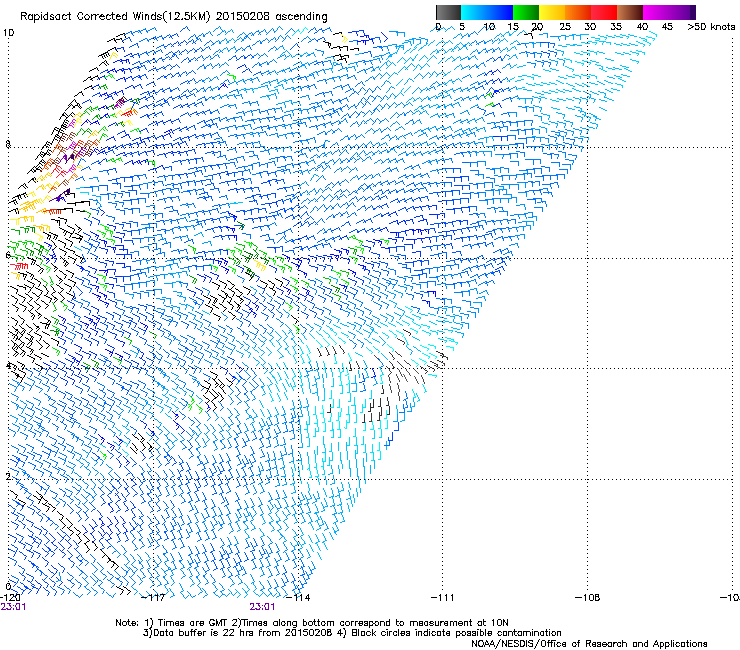Click the legend label '25'
The height and width of the screenshot is (650, 740).
[x=565, y=27]
